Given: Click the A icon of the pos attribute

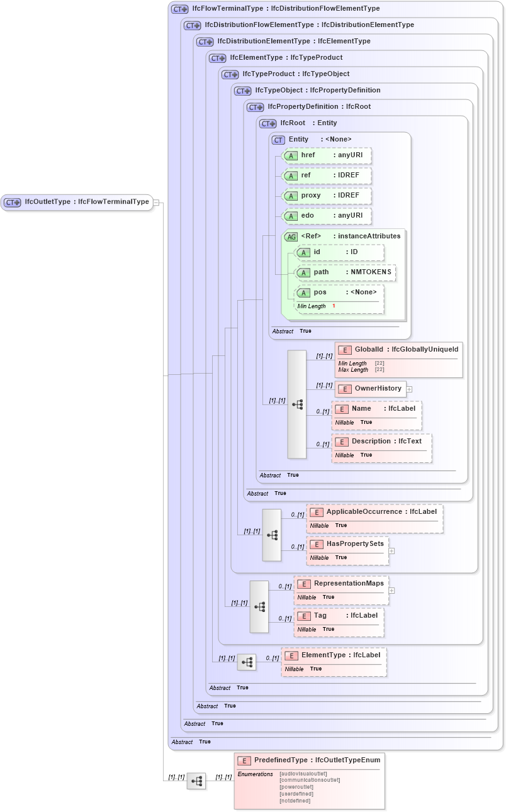Looking at the screenshot, I should (303, 292).
